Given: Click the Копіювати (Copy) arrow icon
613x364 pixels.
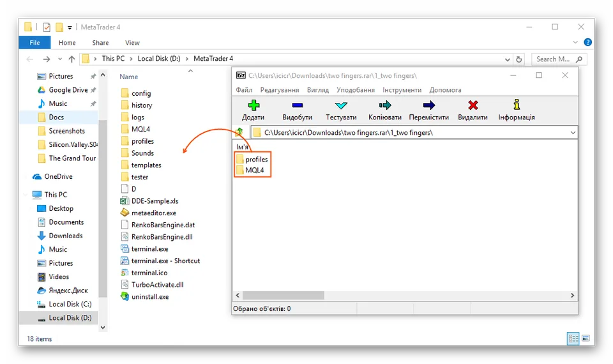Looking at the screenshot, I should [384, 105].
